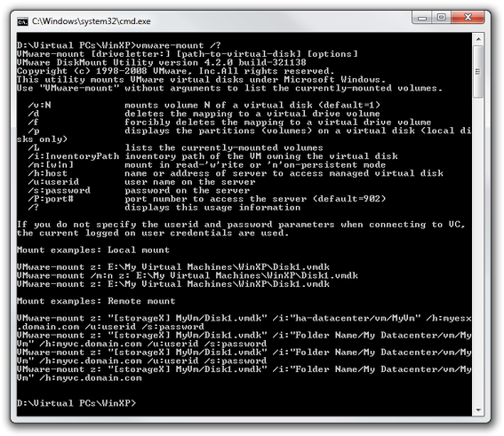Click 'Mount examples: Remote mount' heading
504x436 pixels.
point(96,301)
